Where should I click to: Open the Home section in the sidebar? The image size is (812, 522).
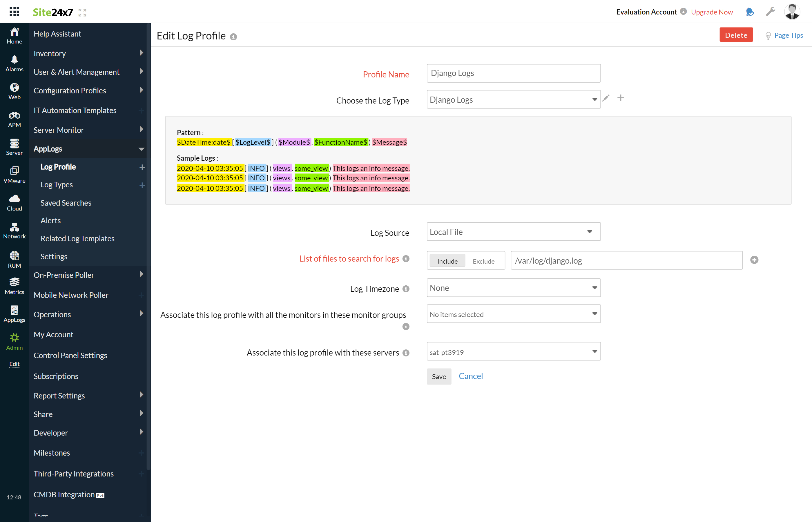point(14,35)
